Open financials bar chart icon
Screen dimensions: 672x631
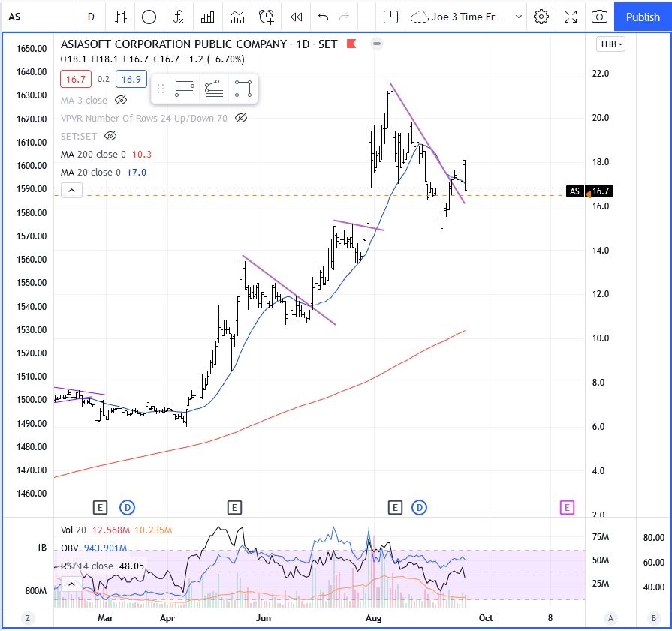[208, 17]
